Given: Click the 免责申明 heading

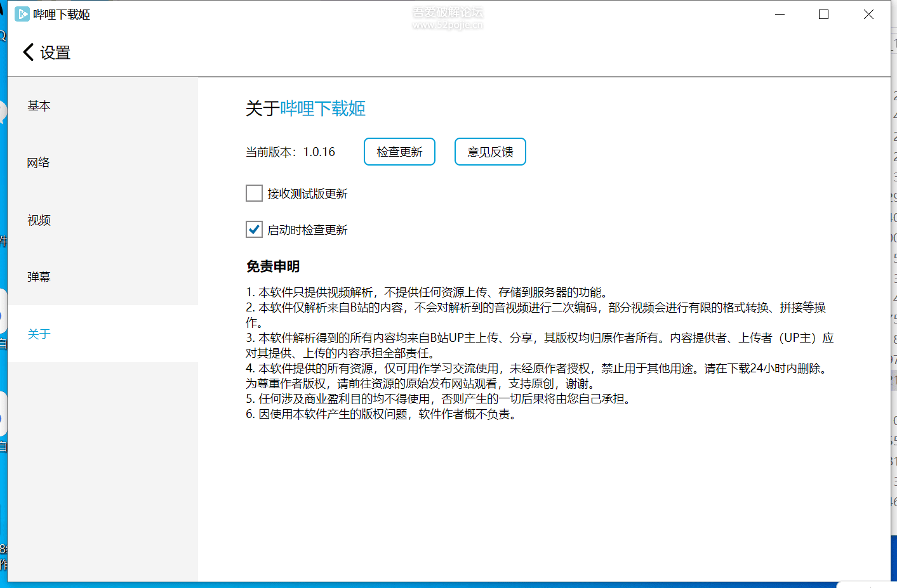Looking at the screenshot, I should click(273, 266).
